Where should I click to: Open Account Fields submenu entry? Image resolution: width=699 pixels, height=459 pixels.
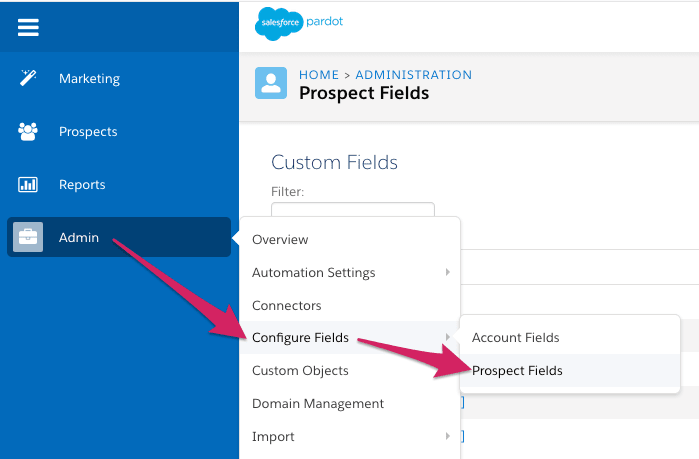[570, 337]
